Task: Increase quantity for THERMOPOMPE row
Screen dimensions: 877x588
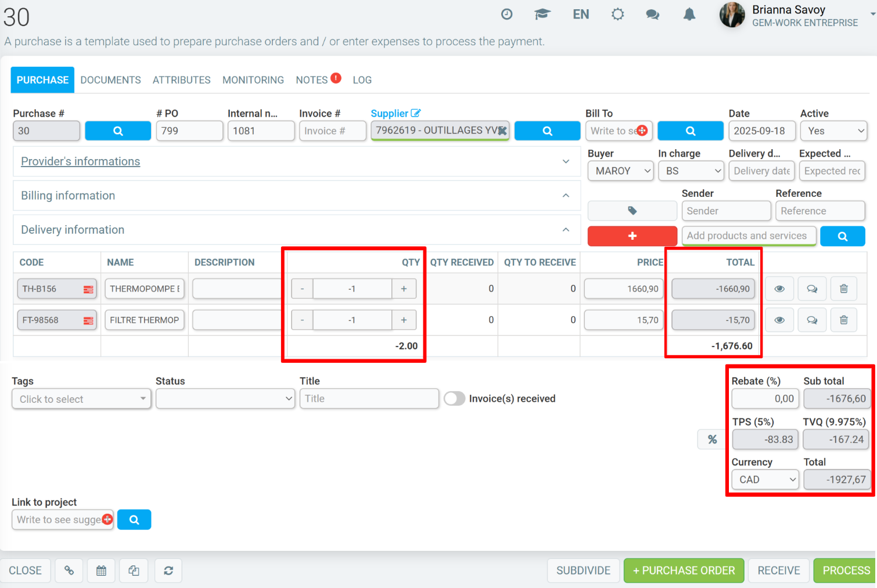Action: pos(404,288)
